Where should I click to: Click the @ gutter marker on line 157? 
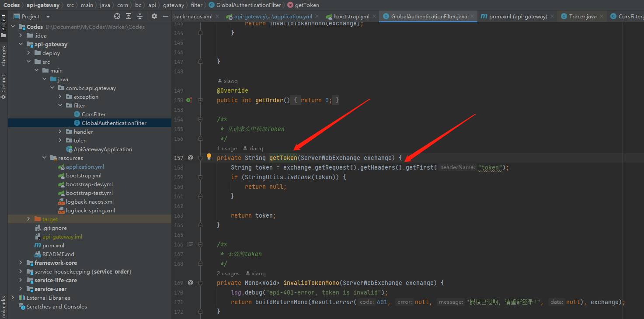(190, 157)
